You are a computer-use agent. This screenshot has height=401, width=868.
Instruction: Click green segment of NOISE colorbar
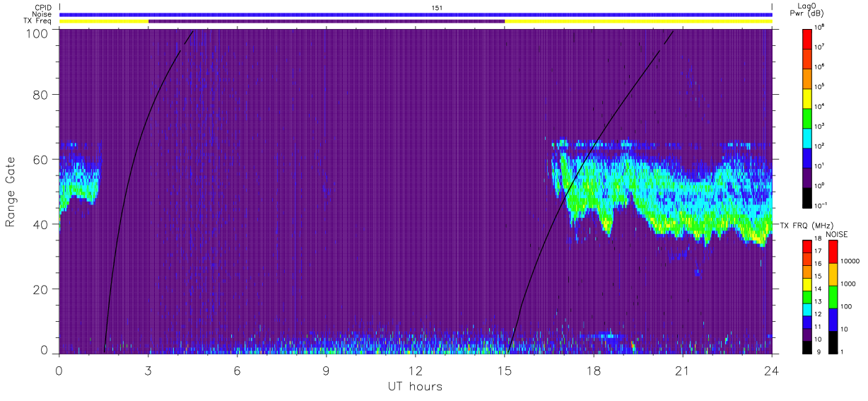point(833,296)
